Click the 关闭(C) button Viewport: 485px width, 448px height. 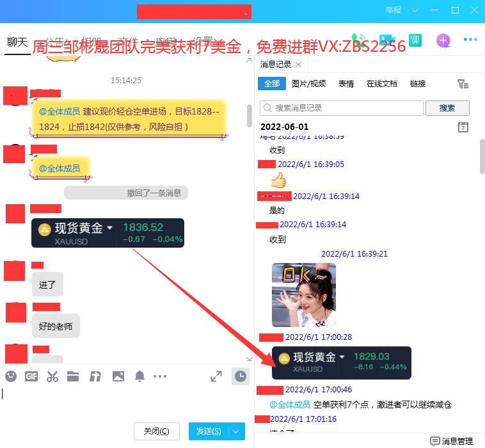157,431
